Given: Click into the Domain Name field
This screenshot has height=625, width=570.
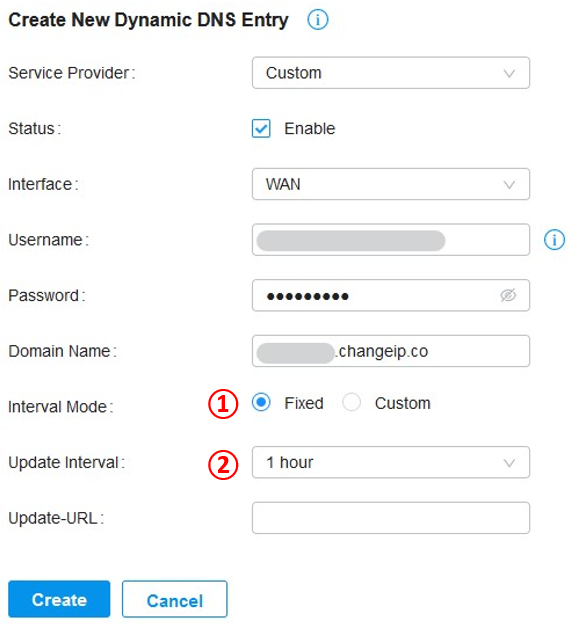Looking at the screenshot, I should point(391,351).
